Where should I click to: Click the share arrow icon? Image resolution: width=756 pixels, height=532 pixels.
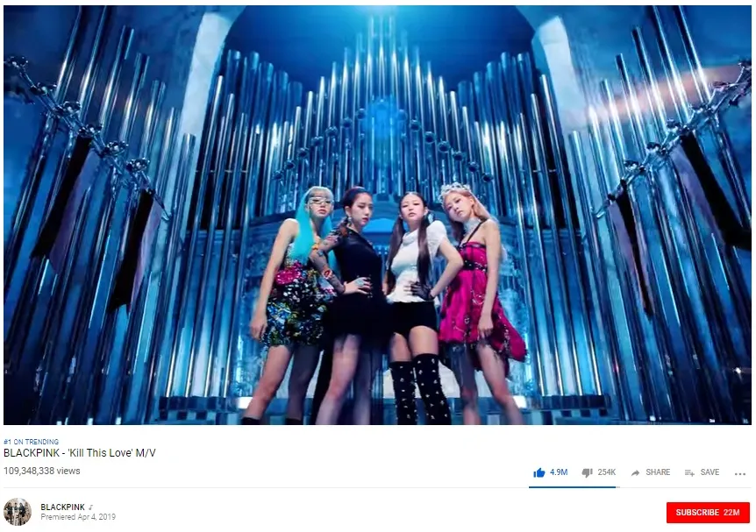coord(636,472)
